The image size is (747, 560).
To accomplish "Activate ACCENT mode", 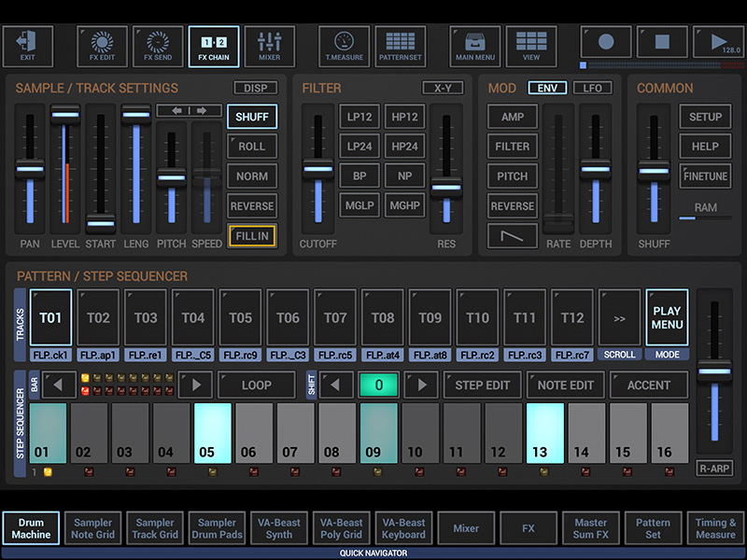I will pyautogui.click(x=648, y=385).
